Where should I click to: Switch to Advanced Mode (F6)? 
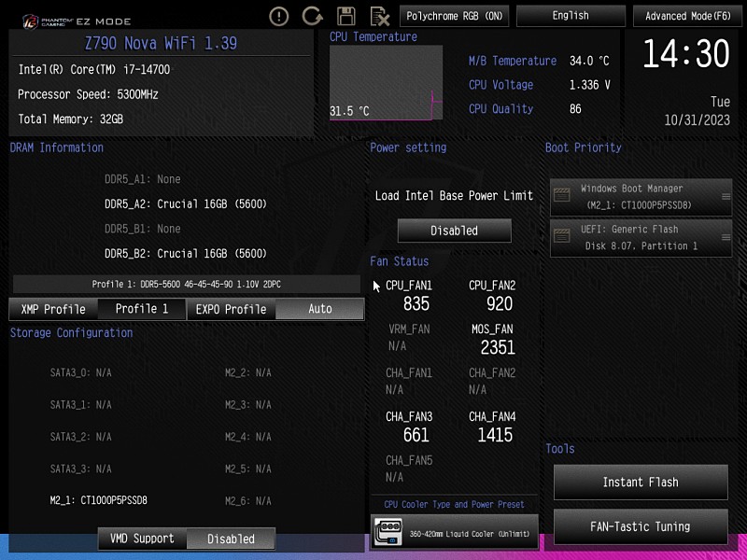pos(688,16)
